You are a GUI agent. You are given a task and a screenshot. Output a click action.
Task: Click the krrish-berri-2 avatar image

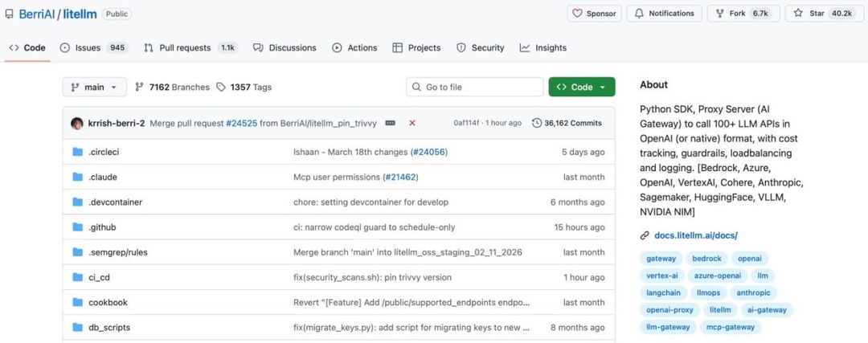click(x=77, y=124)
